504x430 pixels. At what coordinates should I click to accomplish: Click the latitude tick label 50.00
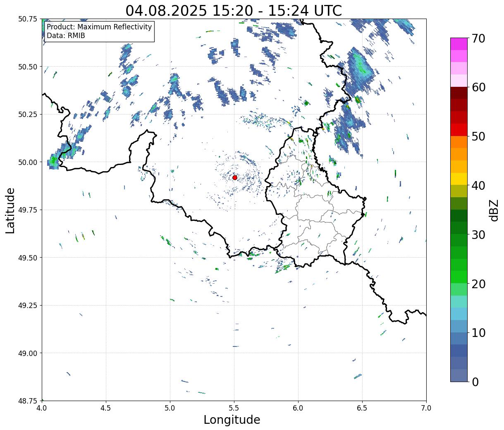[28, 162]
